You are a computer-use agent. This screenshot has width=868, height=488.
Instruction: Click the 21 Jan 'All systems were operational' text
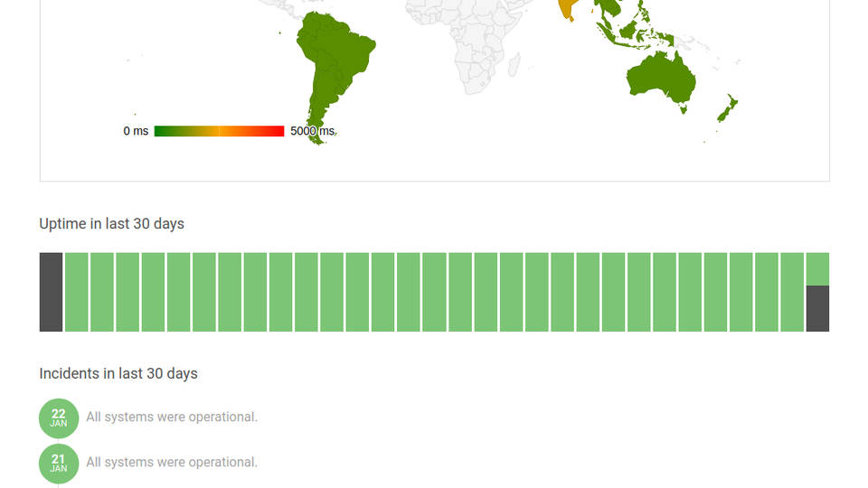(x=172, y=462)
